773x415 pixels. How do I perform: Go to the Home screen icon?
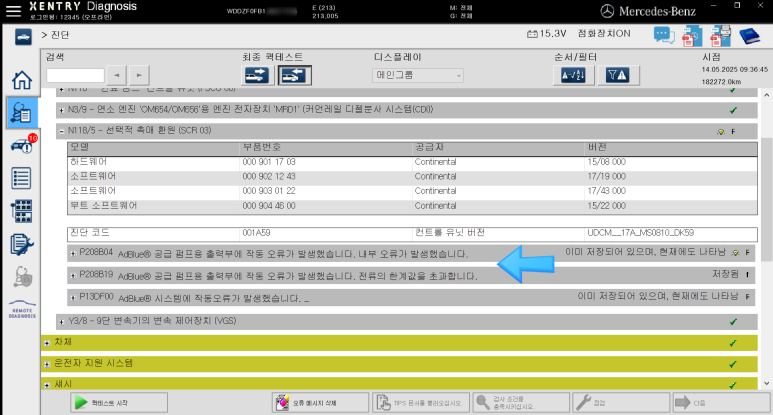tap(22, 80)
